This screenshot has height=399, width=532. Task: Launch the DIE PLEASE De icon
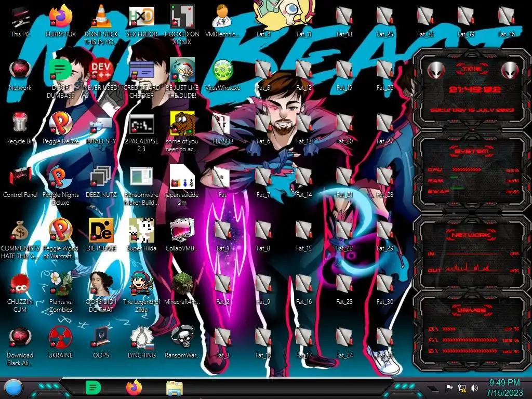pos(101,235)
